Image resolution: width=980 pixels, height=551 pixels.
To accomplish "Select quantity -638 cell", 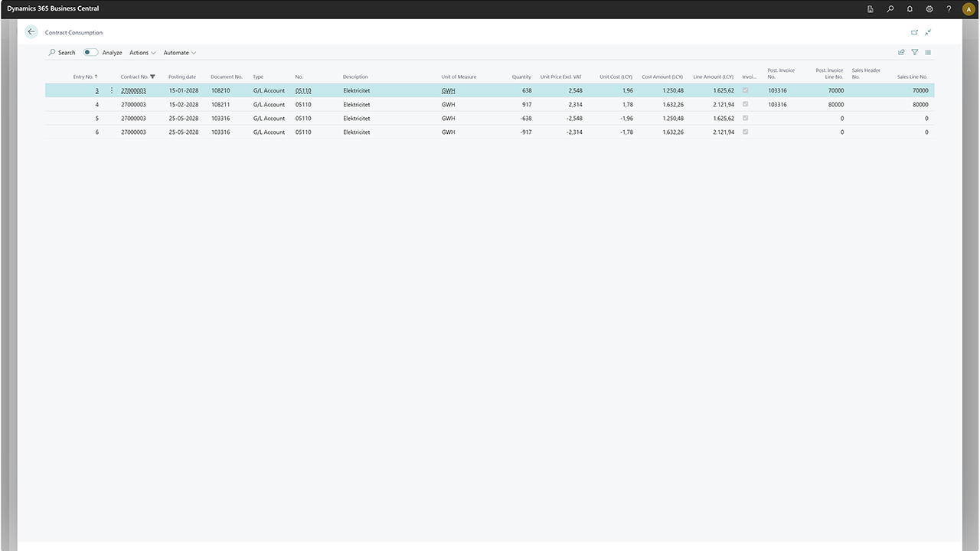I will [524, 118].
